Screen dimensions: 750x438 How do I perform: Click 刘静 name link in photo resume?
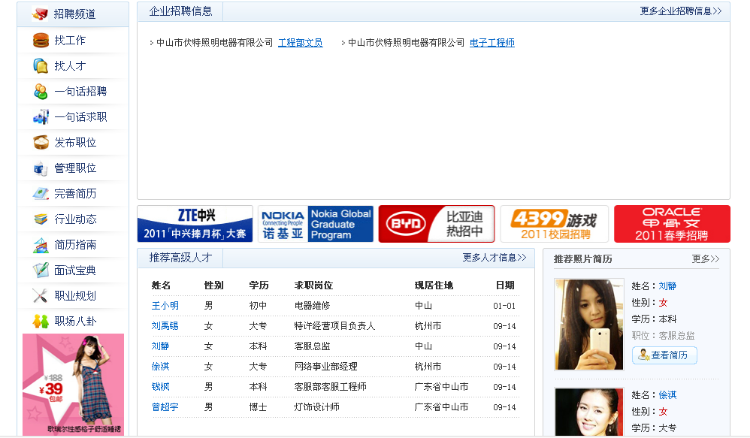pyautogui.click(x=667, y=286)
